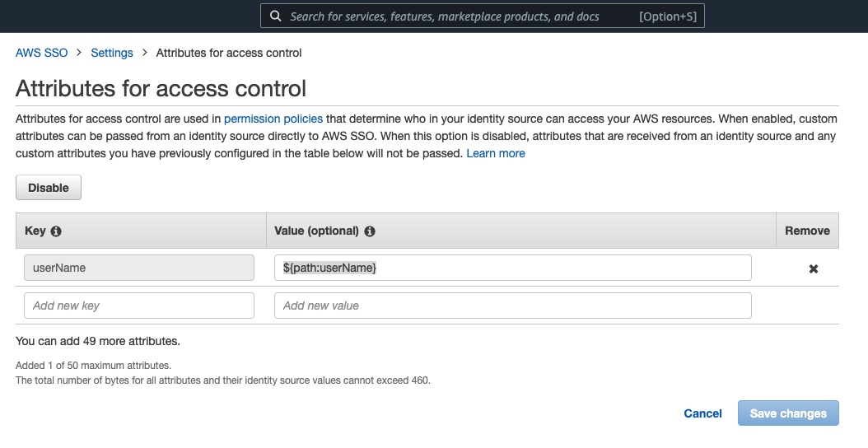
Task: Go to the AWS SSO breadcrumb link
Action: coord(42,53)
